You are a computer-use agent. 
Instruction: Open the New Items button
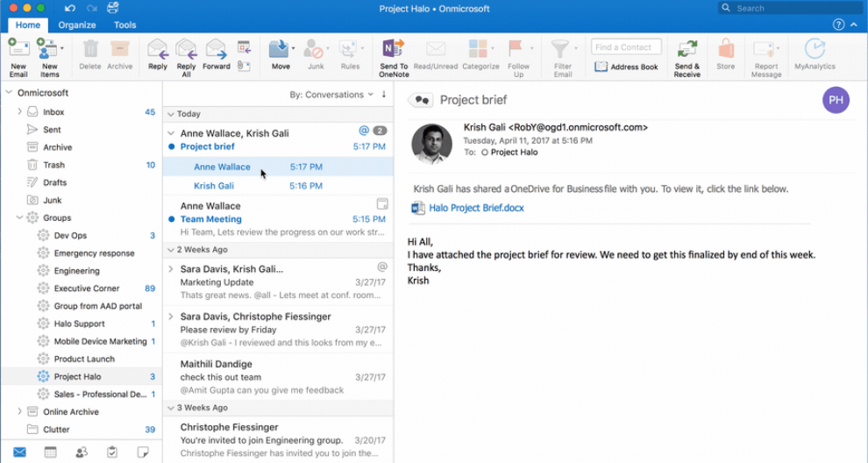pyautogui.click(x=49, y=58)
